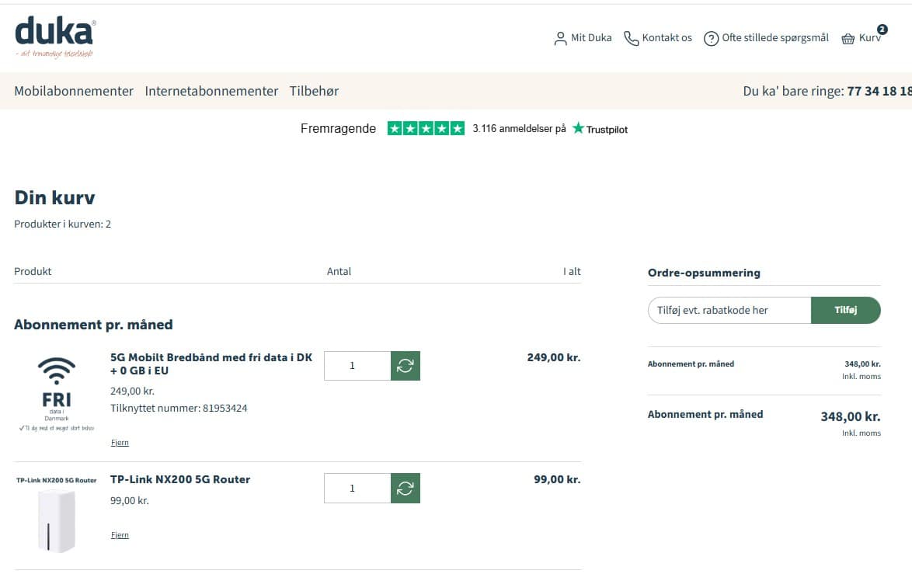This screenshot has width=912, height=588.
Task: Open the Mobilabonnementer menu
Action: (74, 91)
